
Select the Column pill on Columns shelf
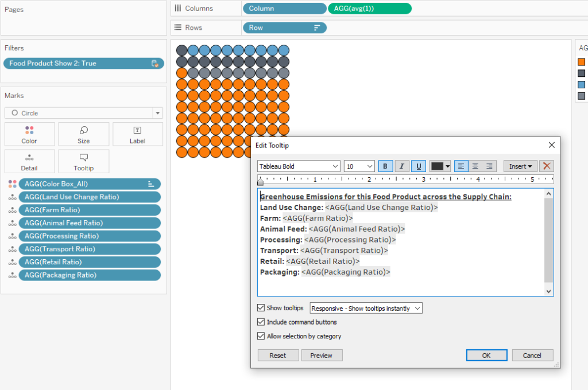(x=285, y=8)
